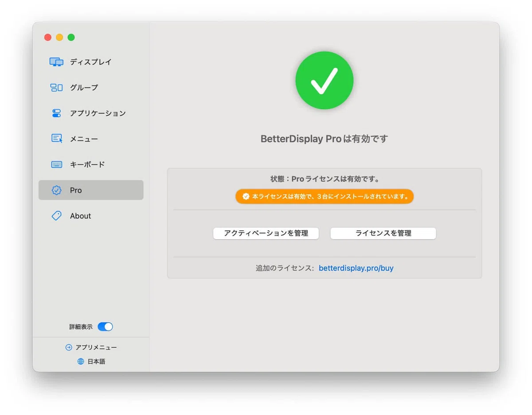The height and width of the screenshot is (415, 532).
Task: Click the キーボード keyboard icon
Action: coord(56,164)
